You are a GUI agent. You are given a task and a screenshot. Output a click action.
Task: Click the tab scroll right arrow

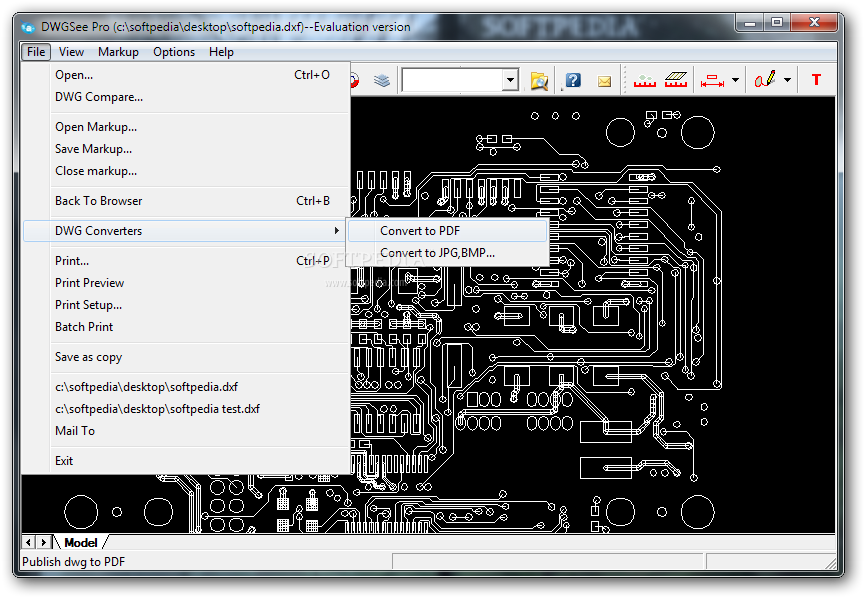click(x=44, y=542)
